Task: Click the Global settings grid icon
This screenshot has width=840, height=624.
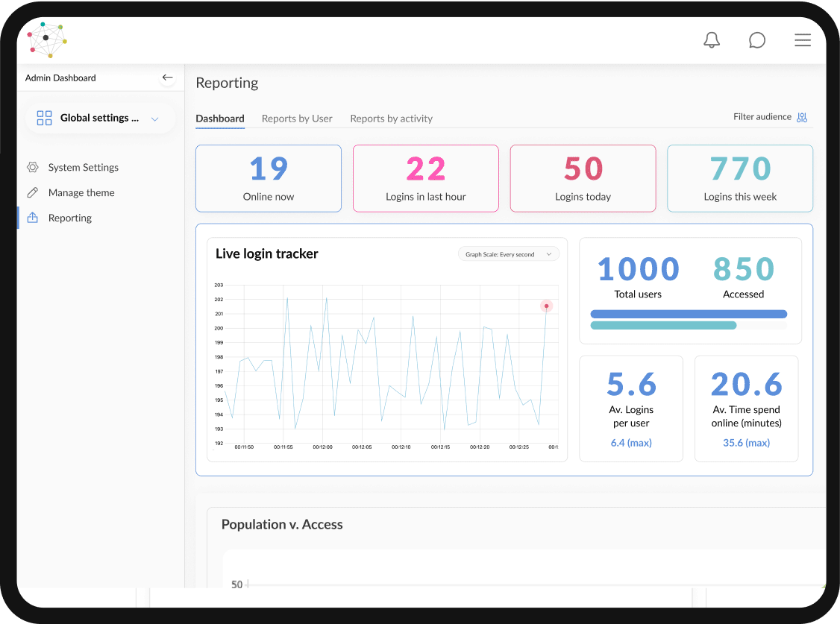Action: (44, 118)
